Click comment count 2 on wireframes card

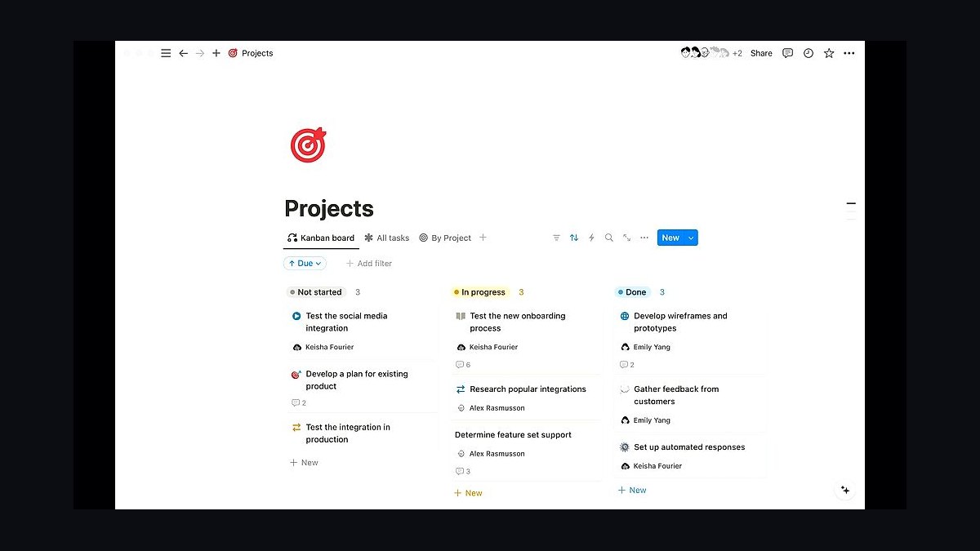coord(627,365)
